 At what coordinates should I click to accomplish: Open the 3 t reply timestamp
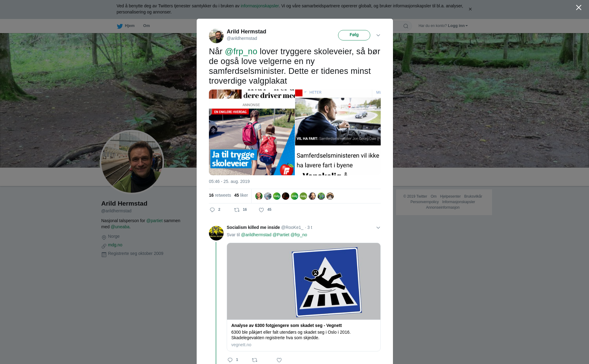(x=310, y=227)
